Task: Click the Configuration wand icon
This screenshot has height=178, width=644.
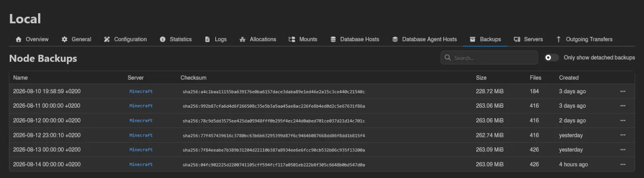Action: click(107, 39)
